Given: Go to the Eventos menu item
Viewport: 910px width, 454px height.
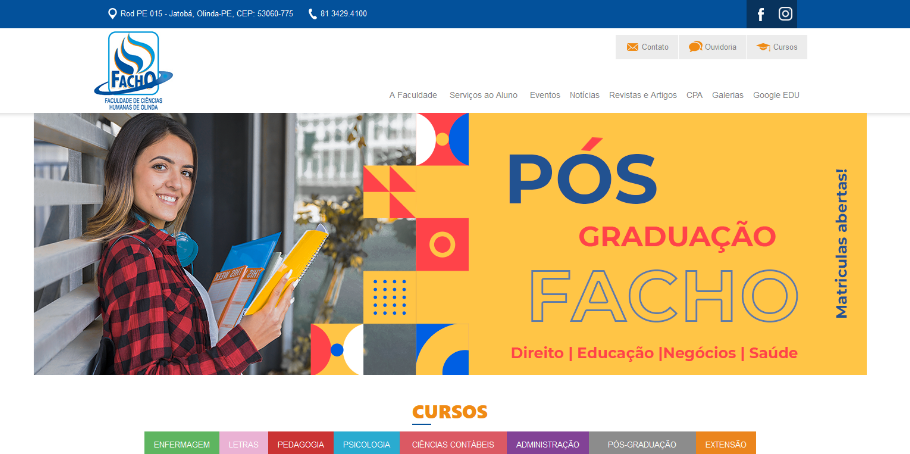Looking at the screenshot, I should 545,95.
